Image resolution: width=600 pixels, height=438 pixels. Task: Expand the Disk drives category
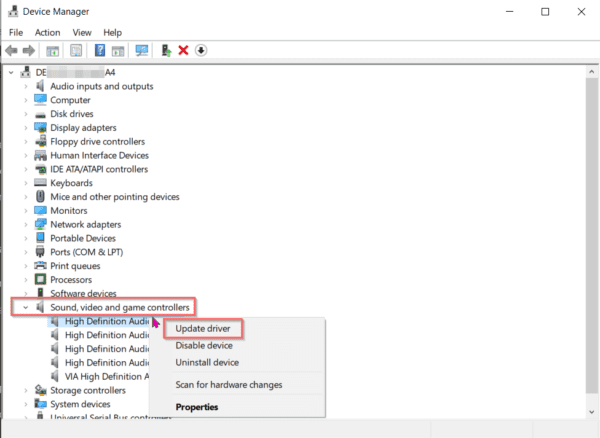[x=27, y=114]
